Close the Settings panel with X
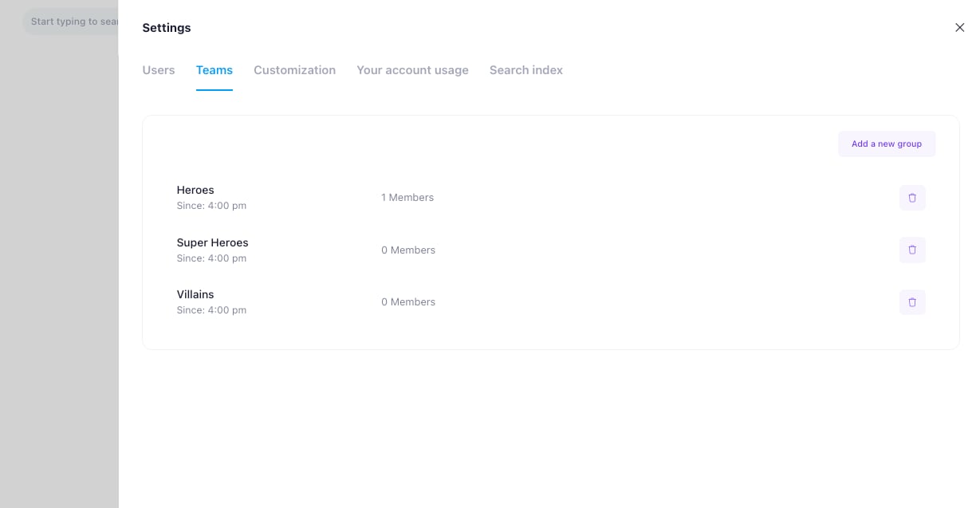This screenshot has width=980, height=508. (959, 28)
